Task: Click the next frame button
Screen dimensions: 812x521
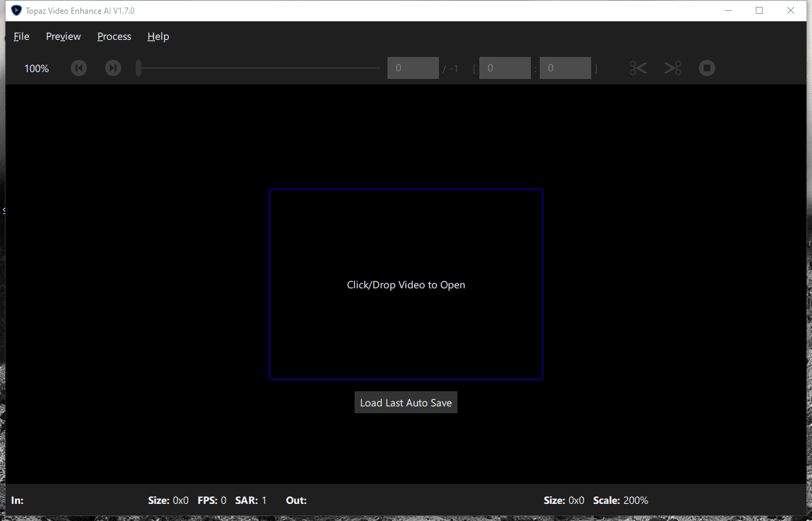Action: [113, 68]
